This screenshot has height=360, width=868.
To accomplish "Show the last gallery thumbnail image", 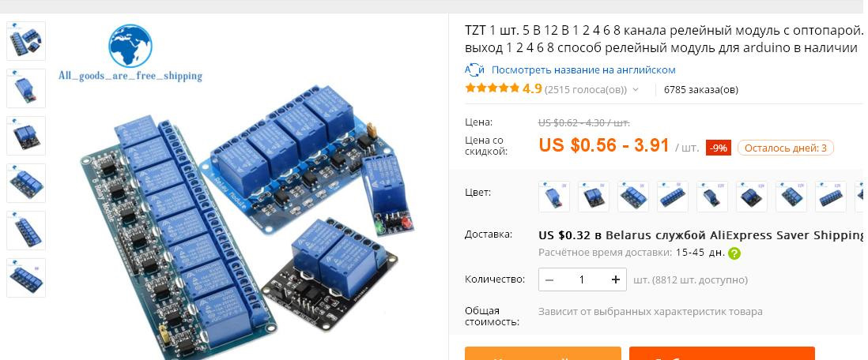I will [26, 278].
